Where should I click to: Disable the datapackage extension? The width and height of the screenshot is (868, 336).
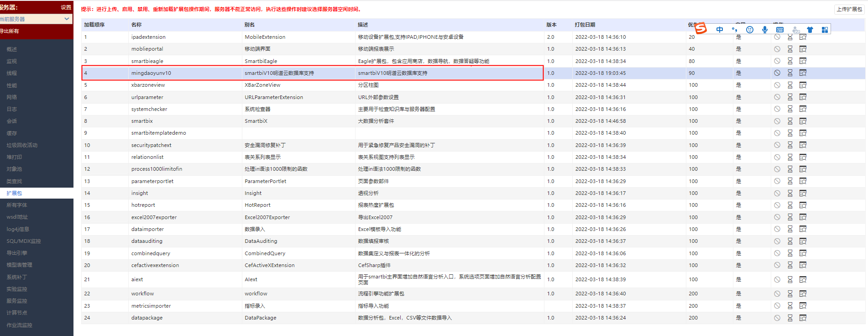777,318
